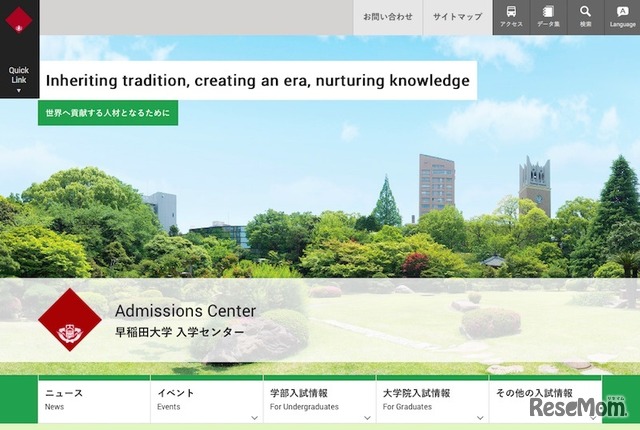The height and width of the screenshot is (430, 640).
Task: Click the Inheriting tradition headline banner
Action: [x=258, y=80]
